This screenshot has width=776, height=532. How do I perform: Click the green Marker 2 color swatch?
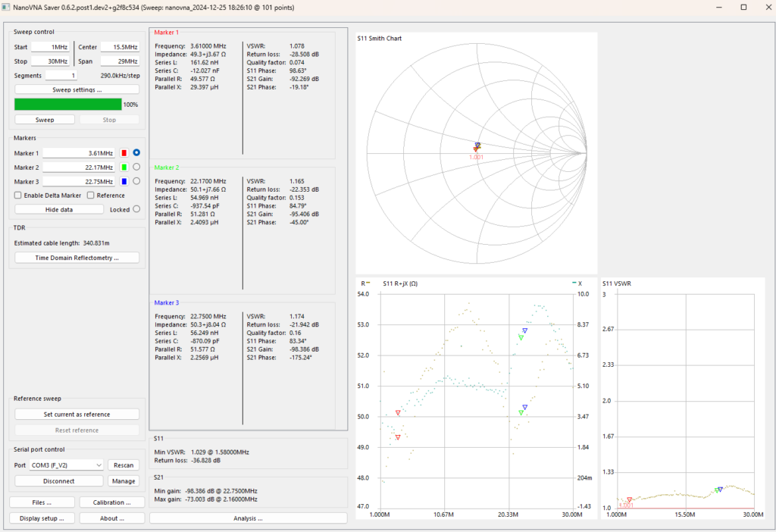[124, 167]
